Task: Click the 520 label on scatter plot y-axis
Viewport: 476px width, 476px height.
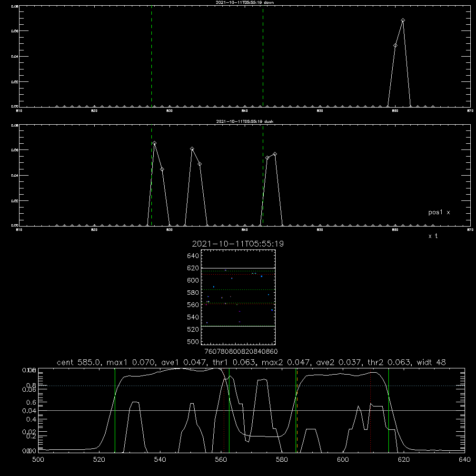Action: point(193,329)
